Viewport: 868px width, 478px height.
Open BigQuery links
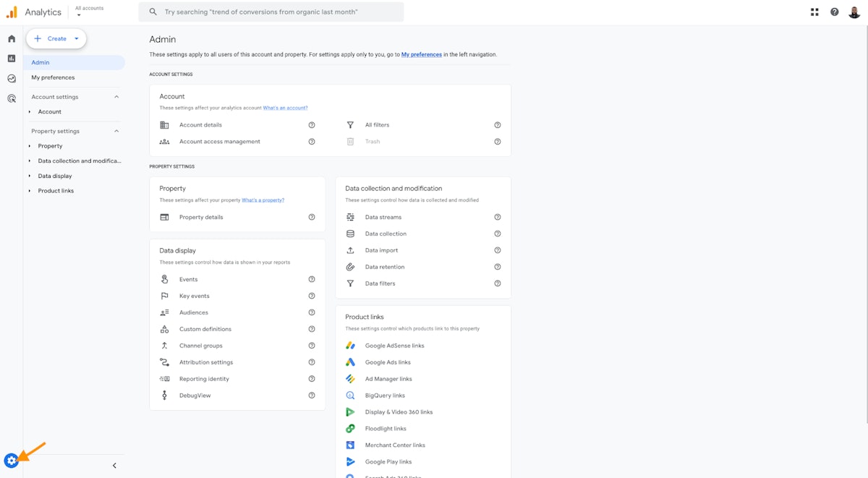click(385, 396)
